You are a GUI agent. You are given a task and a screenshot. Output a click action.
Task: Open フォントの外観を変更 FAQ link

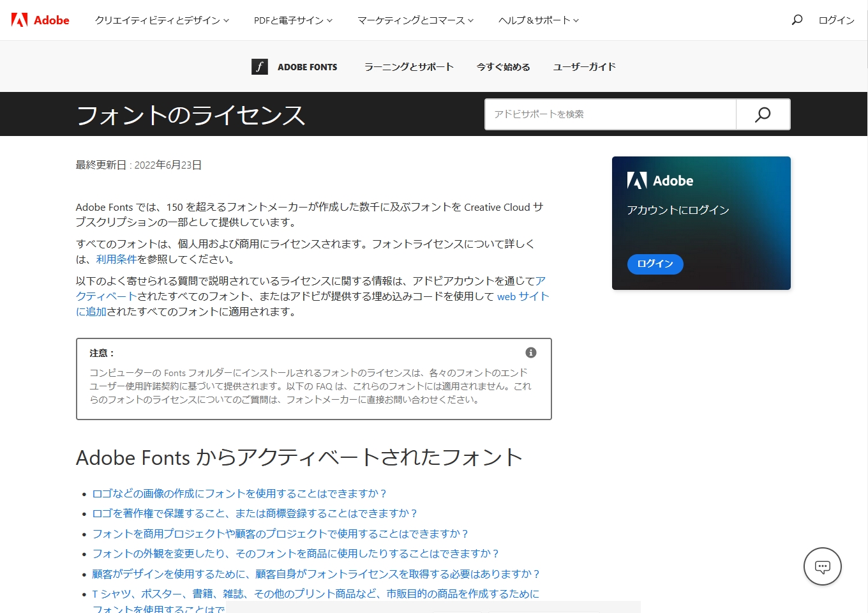(296, 554)
